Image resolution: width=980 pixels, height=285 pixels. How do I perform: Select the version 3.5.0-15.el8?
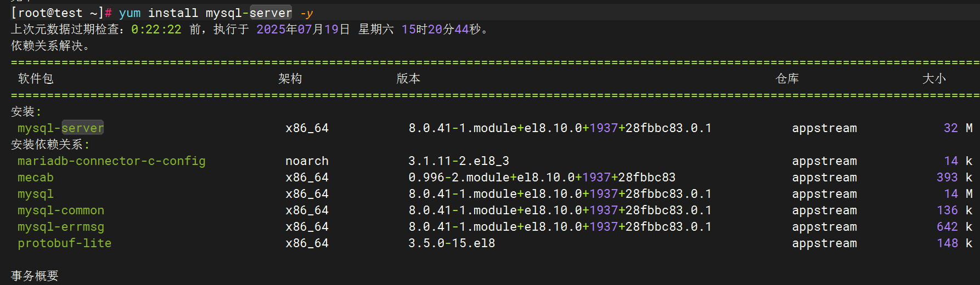(452, 243)
